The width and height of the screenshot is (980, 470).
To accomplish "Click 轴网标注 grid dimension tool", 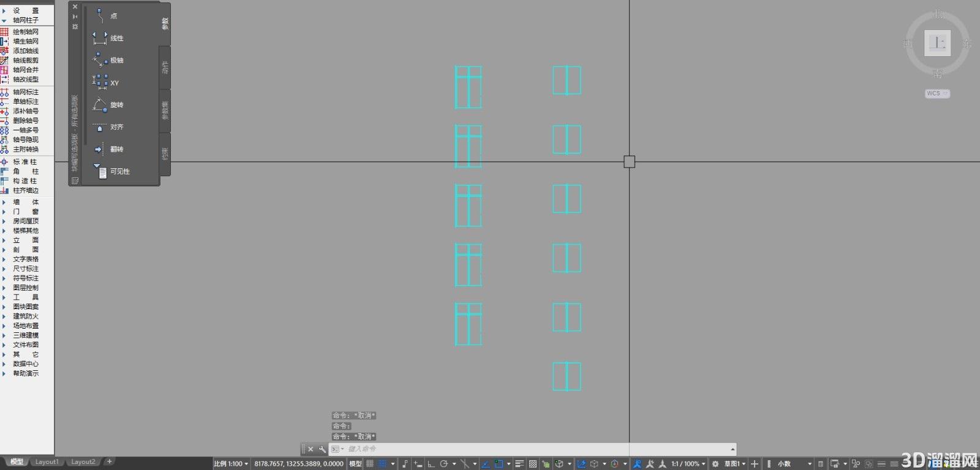I will 20,92.
